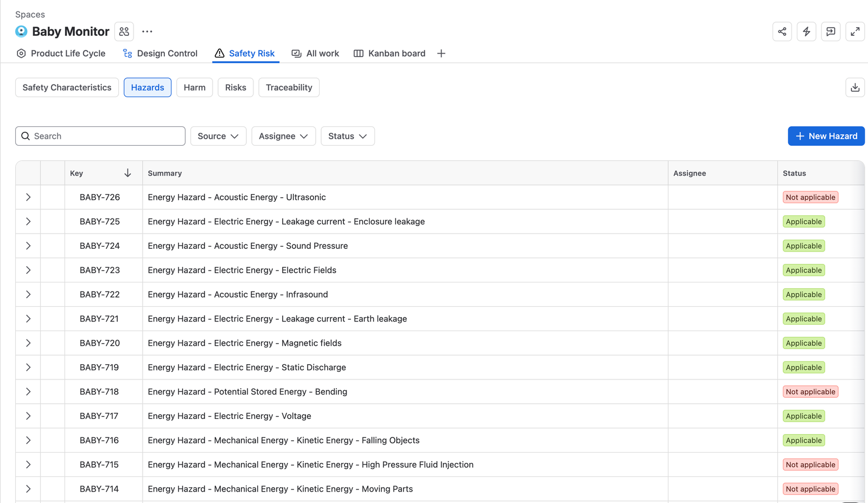Go to the All work tab

(315, 53)
